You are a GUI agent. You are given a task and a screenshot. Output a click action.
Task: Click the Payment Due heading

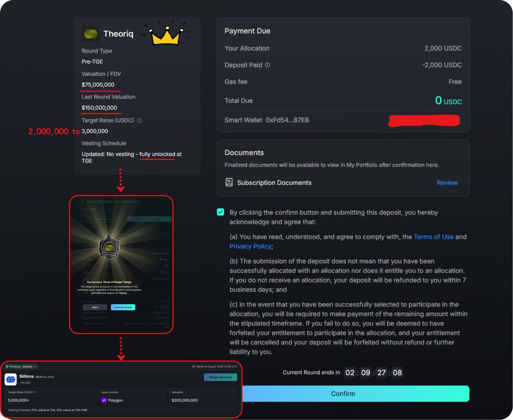248,31
